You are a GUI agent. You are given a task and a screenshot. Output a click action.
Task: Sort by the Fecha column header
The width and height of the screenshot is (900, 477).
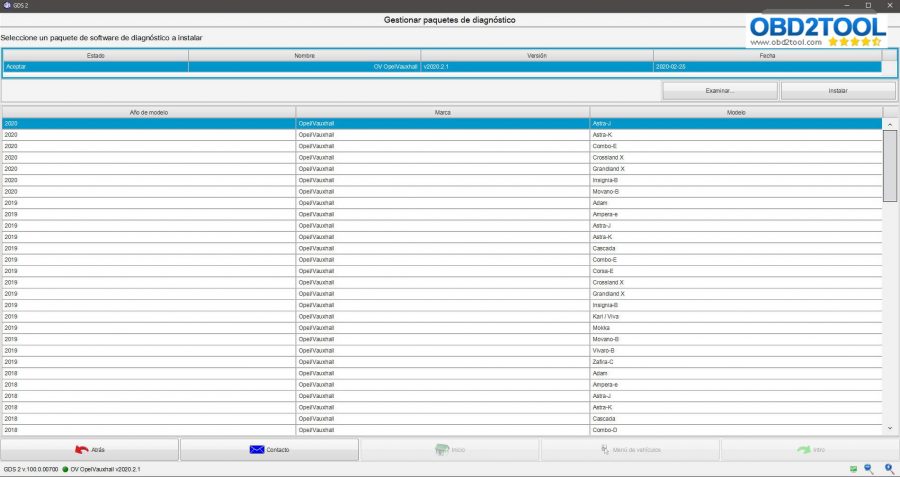[x=767, y=56]
